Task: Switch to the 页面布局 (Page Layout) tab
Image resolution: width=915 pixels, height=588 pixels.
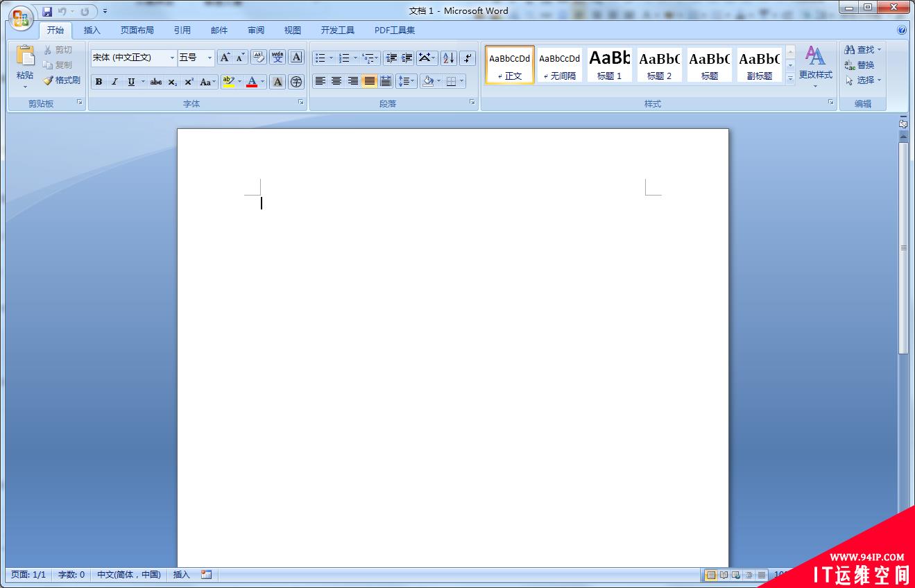Action: point(137,31)
